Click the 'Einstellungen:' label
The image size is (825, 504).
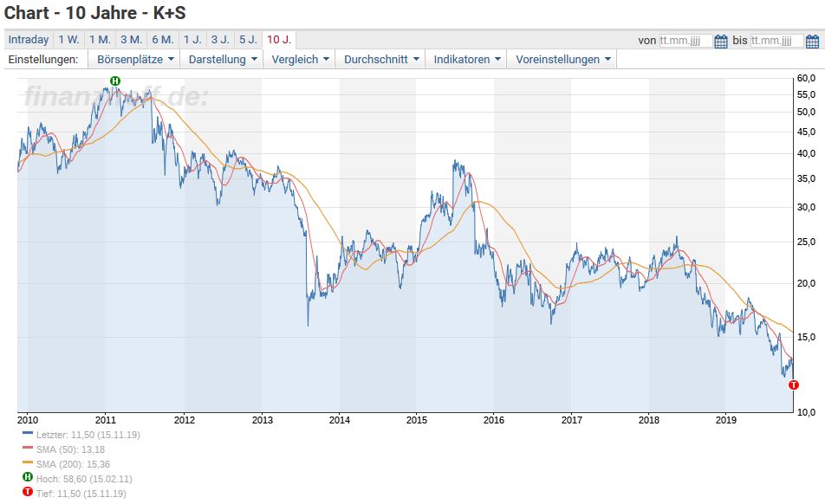point(43,60)
